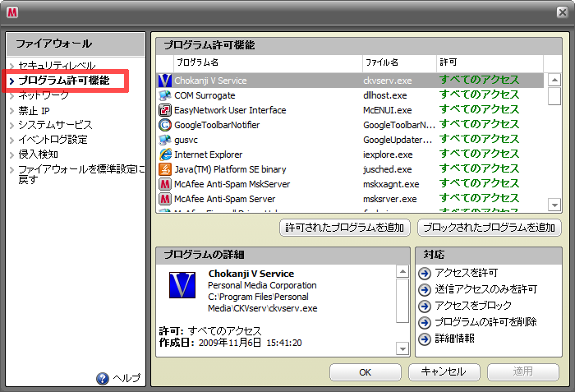575x392 pixels.
Task: Expand the セキュリティレベル sidebar item
Action: [56, 65]
